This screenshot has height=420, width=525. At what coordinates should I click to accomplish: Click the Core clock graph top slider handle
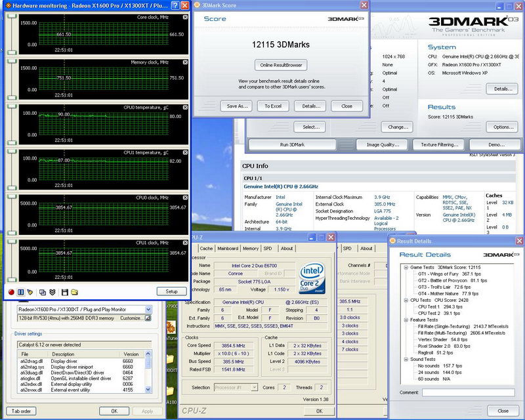tap(12, 16)
